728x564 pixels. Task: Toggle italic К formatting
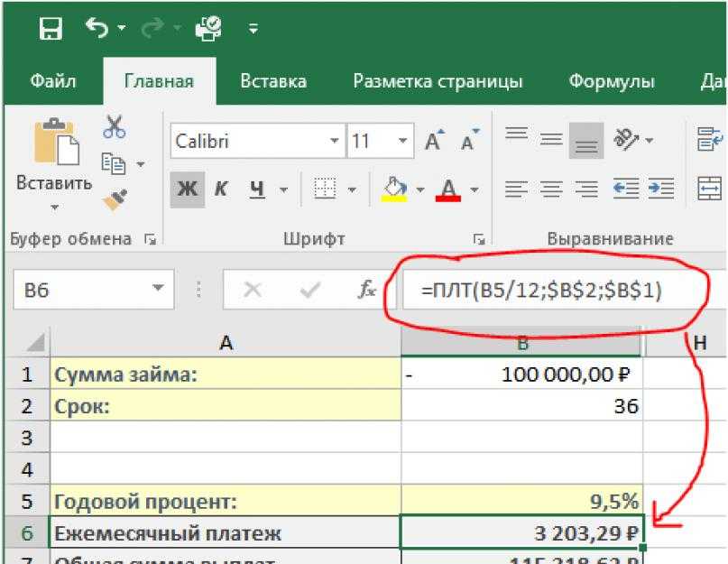coord(221,190)
